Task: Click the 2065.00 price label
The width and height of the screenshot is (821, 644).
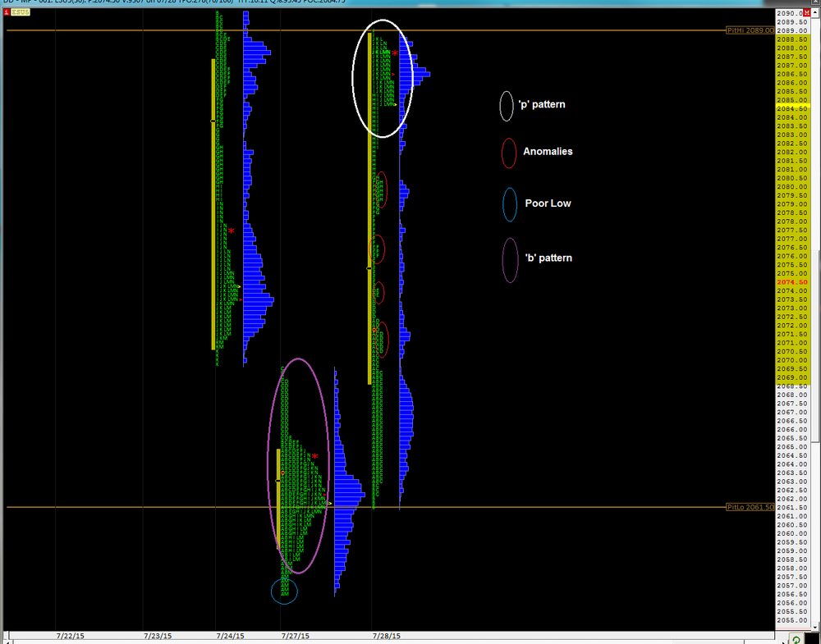Action: click(x=792, y=447)
